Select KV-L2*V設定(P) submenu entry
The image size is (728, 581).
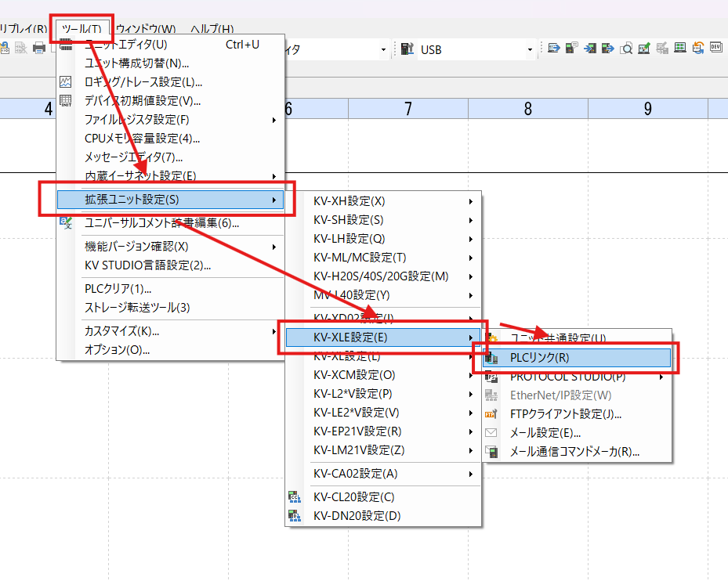click(x=383, y=394)
